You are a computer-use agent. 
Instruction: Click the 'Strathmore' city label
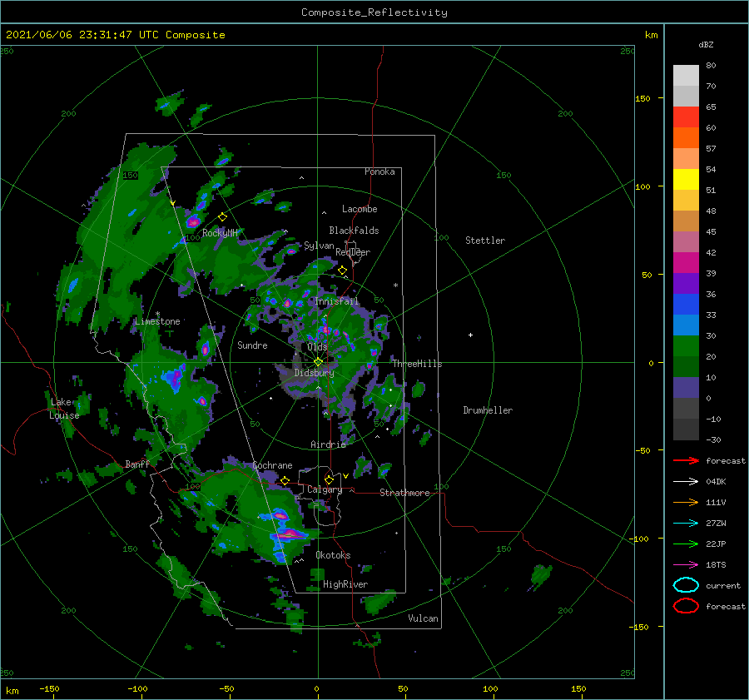click(x=404, y=493)
